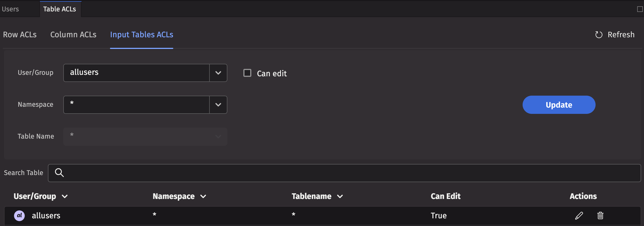Enable the Can edit checkbox

pyautogui.click(x=247, y=73)
